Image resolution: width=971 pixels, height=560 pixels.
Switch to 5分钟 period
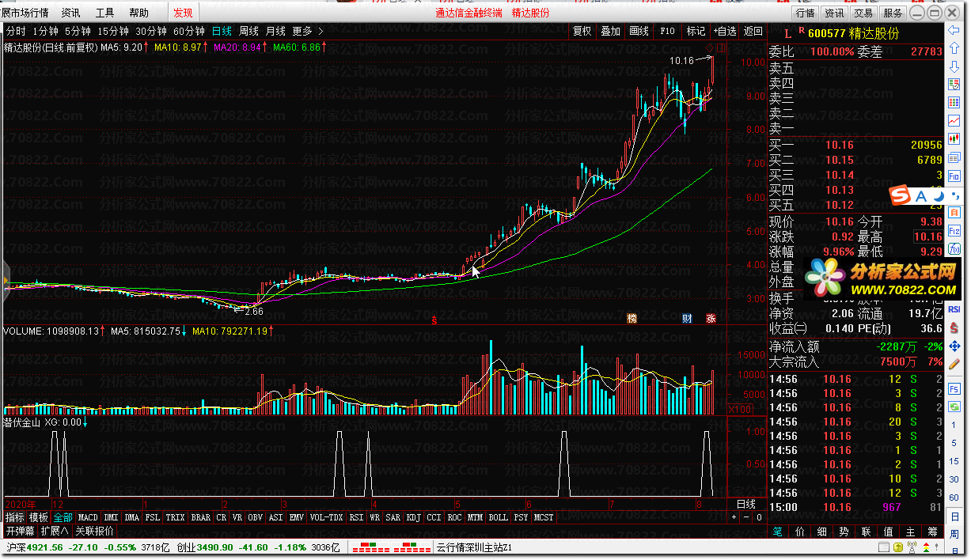pos(78,31)
